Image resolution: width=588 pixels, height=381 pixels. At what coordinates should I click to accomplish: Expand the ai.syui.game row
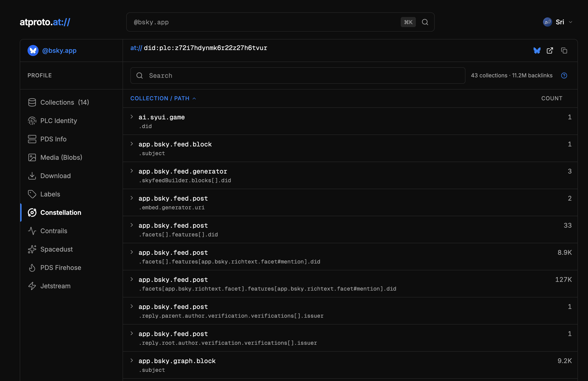132,117
